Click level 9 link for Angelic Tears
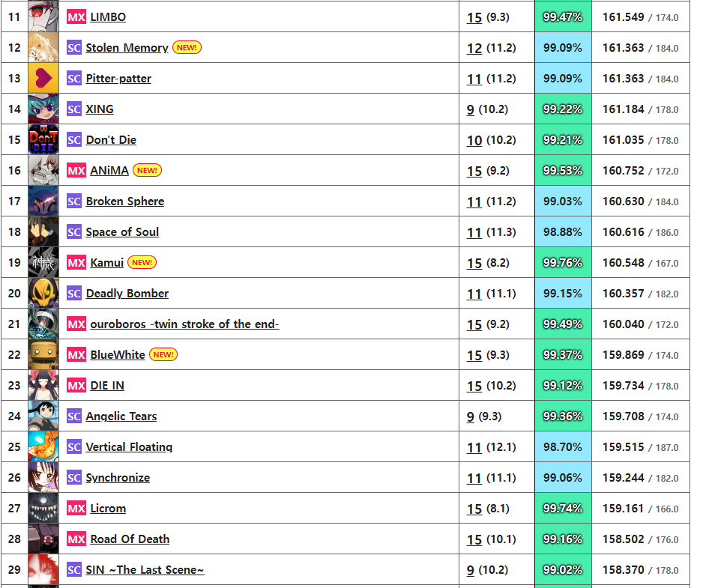703x588 pixels. coord(471,416)
